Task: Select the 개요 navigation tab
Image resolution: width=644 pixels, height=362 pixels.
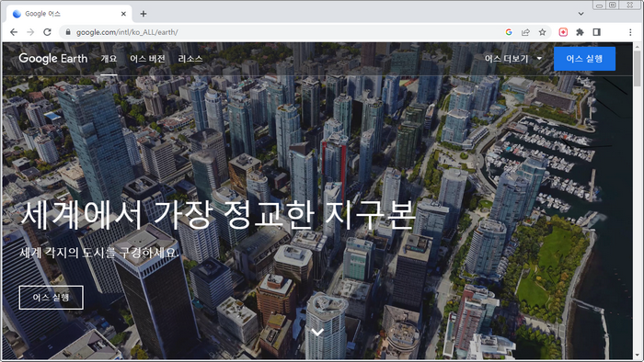Action: [x=109, y=59]
